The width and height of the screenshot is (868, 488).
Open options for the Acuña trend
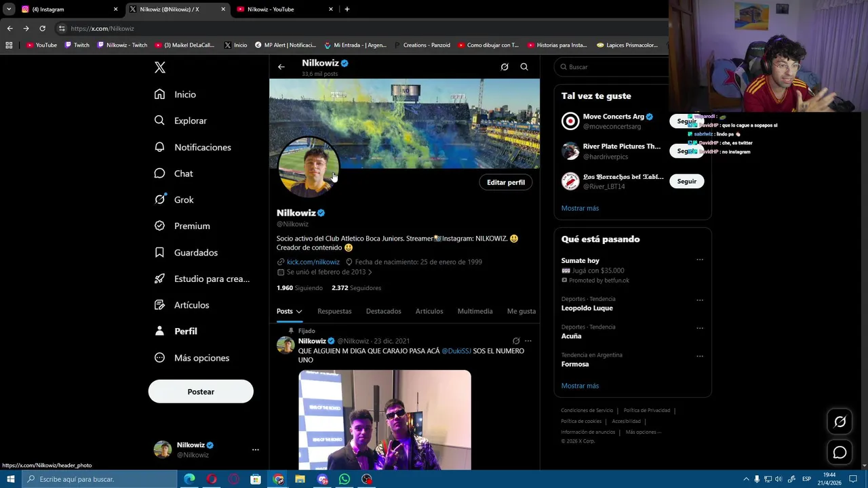point(700,327)
